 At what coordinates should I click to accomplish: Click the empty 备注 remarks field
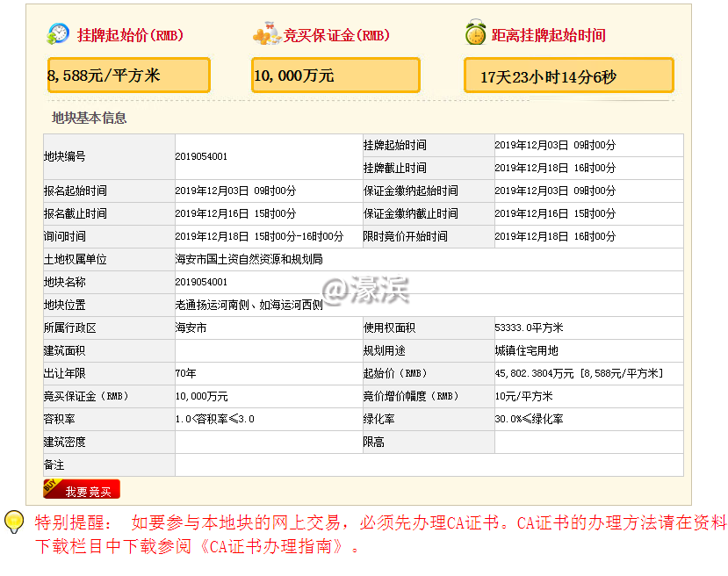coord(429,464)
